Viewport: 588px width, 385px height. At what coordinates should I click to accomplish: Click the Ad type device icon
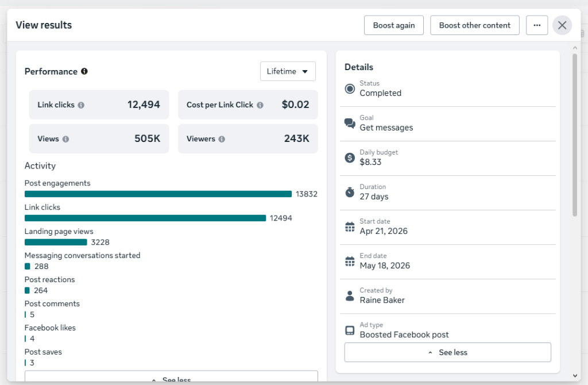point(350,330)
